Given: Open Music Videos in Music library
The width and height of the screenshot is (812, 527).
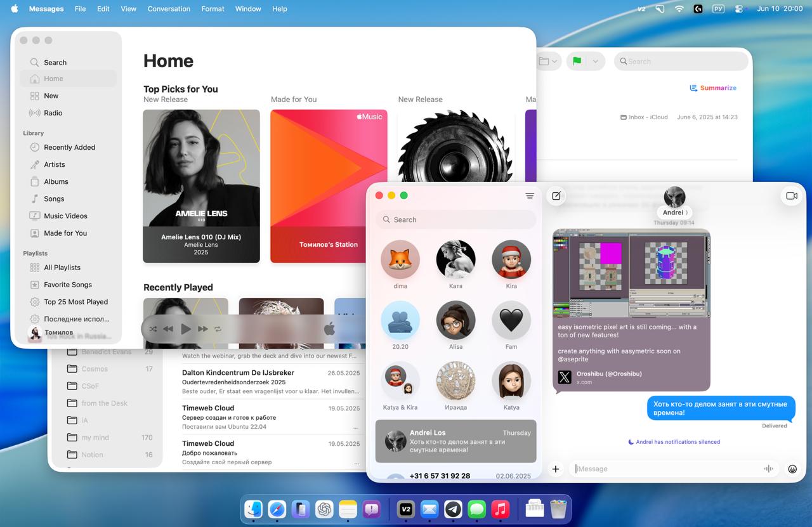Looking at the screenshot, I should tap(69, 216).
